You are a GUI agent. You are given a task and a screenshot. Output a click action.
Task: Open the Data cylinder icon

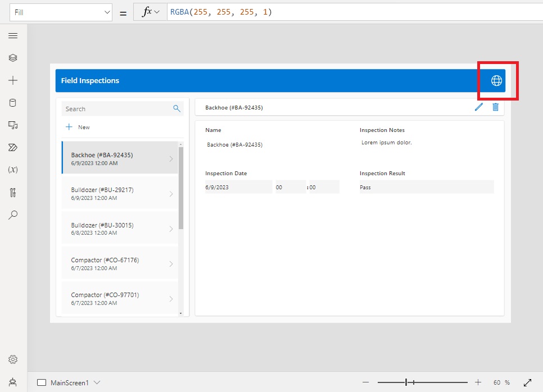[13, 103]
